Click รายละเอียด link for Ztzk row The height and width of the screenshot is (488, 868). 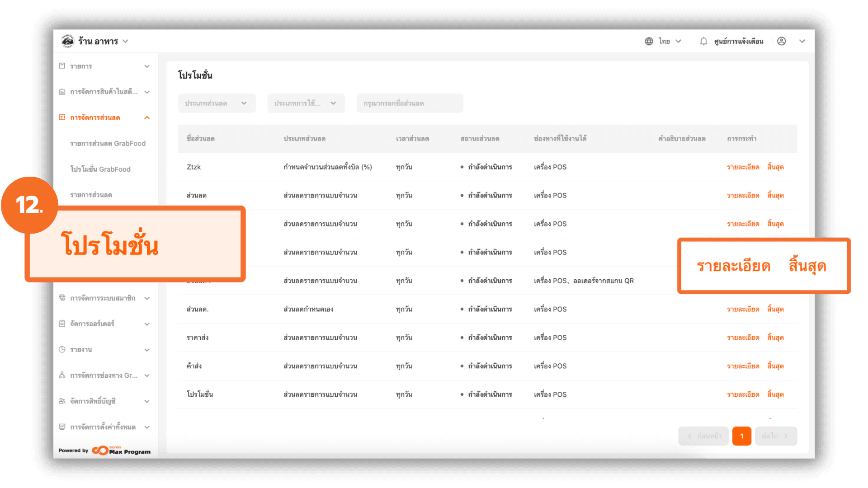743,167
